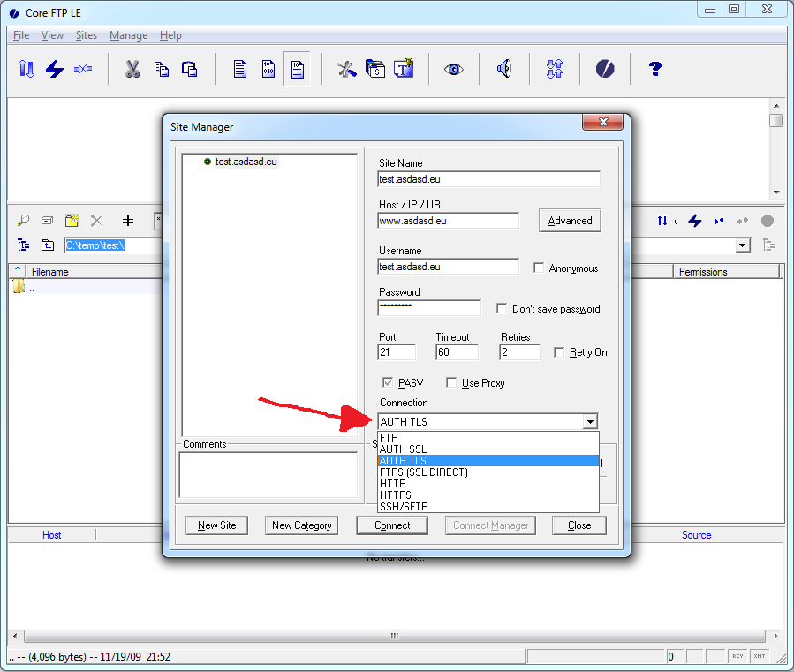Open the tools and options wrench icon
Viewport: 794px width, 672px height.
(x=347, y=69)
